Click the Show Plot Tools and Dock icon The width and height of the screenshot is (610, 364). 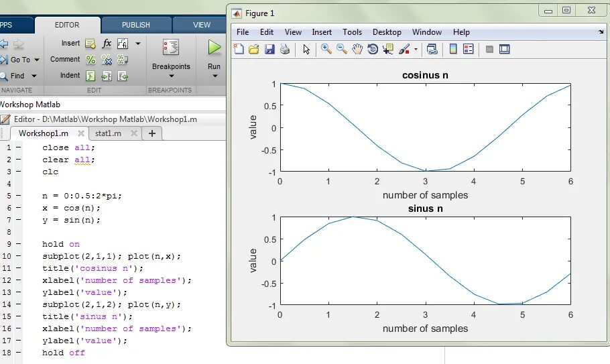coord(505,49)
